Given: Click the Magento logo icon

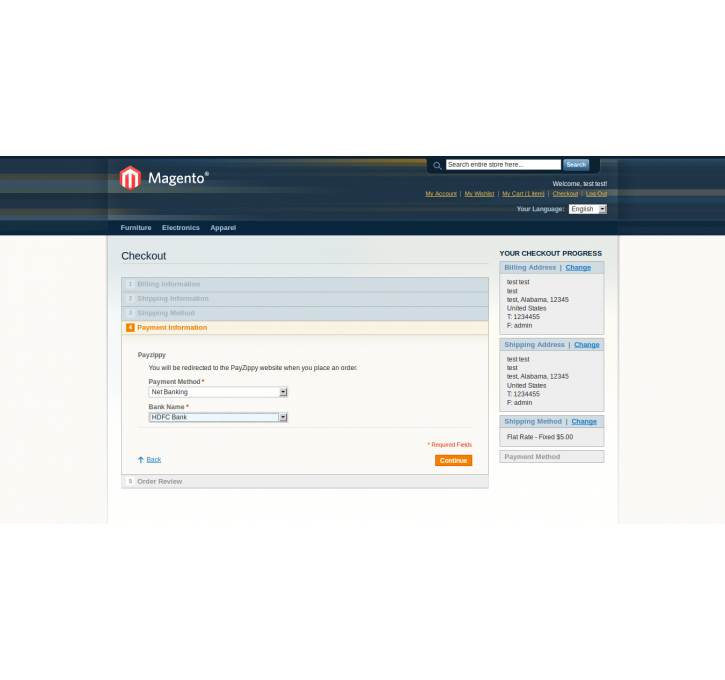Looking at the screenshot, I should click(130, 178).
